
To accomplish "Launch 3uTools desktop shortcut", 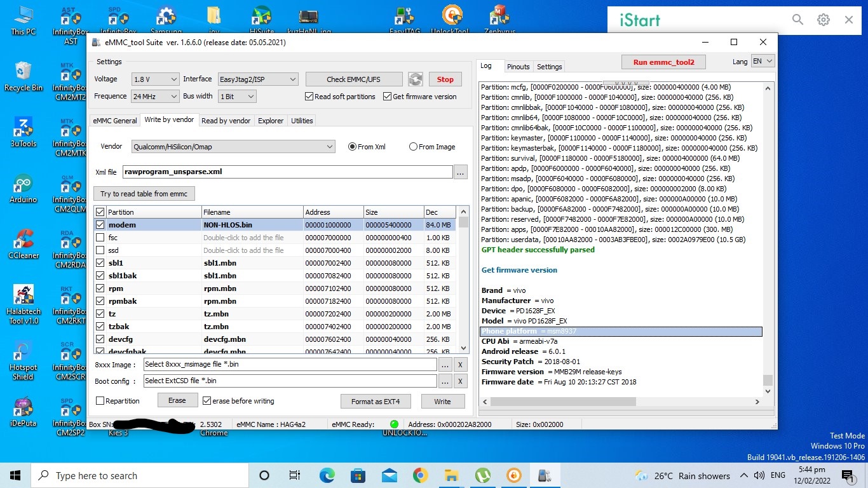I will click(x=24, y=132).
